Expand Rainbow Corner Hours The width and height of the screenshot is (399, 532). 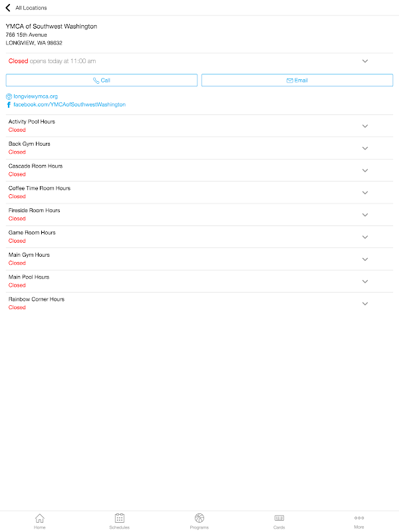(x=365, y=304)
